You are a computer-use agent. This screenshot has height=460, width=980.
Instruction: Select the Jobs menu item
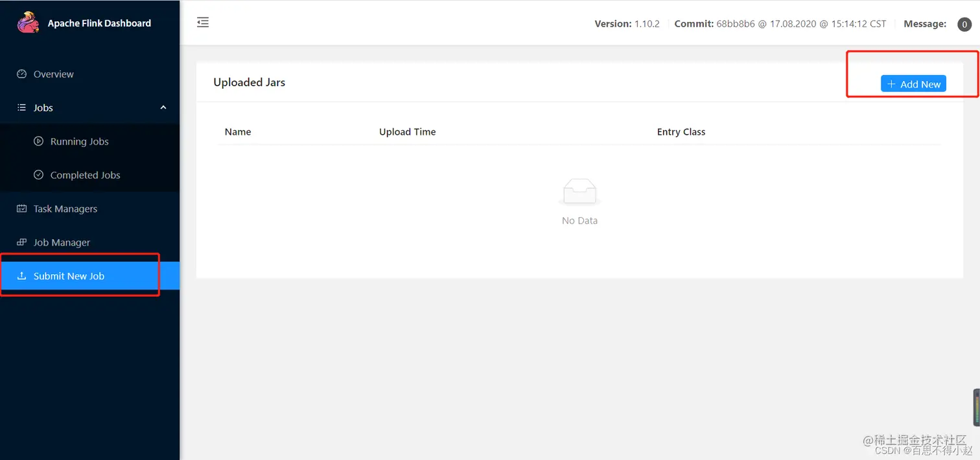coord(89,108)
